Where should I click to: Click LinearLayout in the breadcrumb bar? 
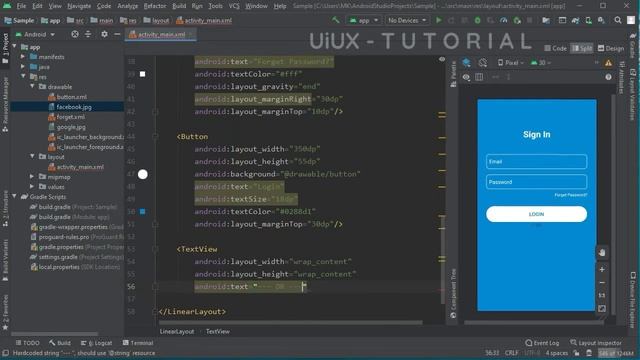pos(177,331)
